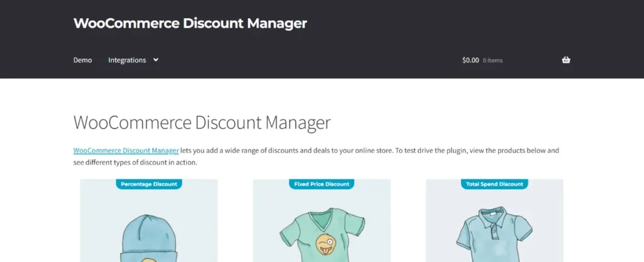644x262 pixels.
Task: Click the page heading WooCommerce Discount Manager
Action: point(202,123)
